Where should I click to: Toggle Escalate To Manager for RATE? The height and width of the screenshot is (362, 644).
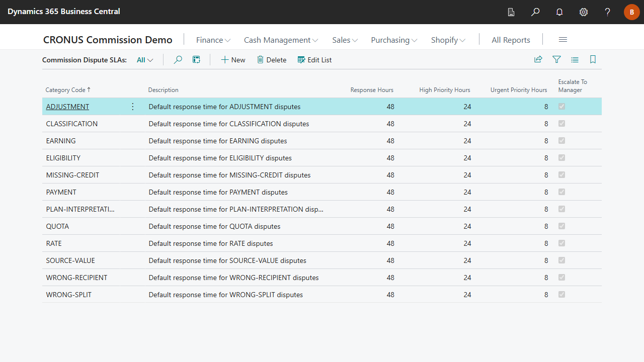pos(562,243)
